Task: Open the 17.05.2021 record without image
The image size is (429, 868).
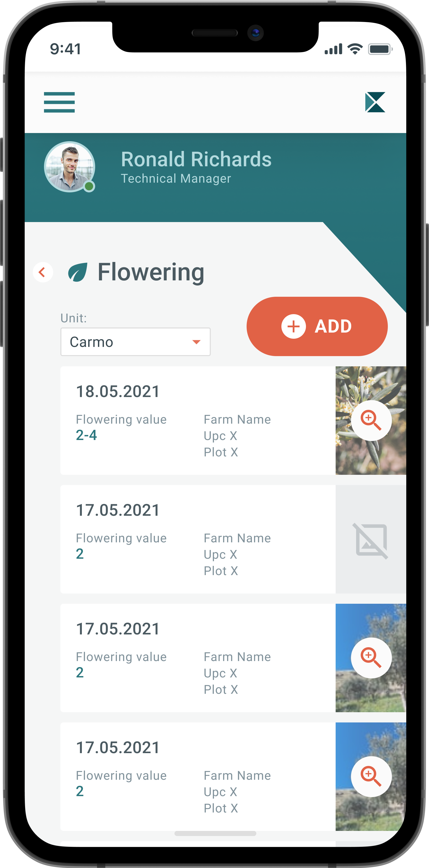Action: 198,539
